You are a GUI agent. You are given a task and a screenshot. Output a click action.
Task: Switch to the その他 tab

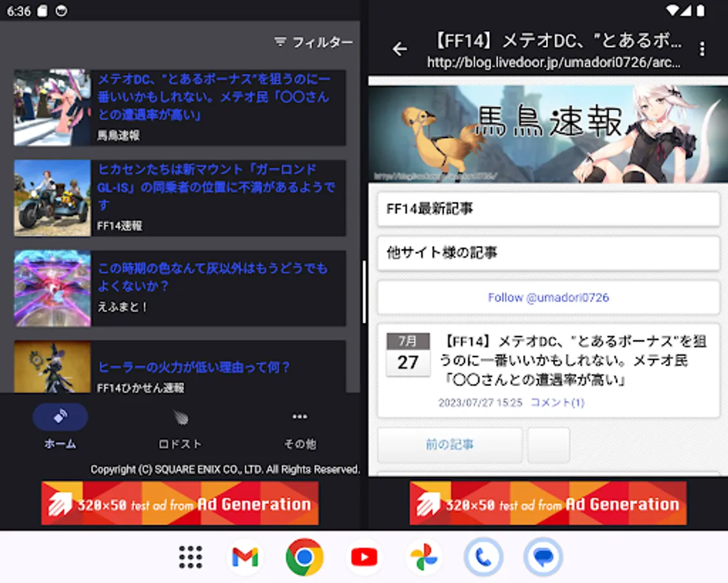(x=300, y=427)
